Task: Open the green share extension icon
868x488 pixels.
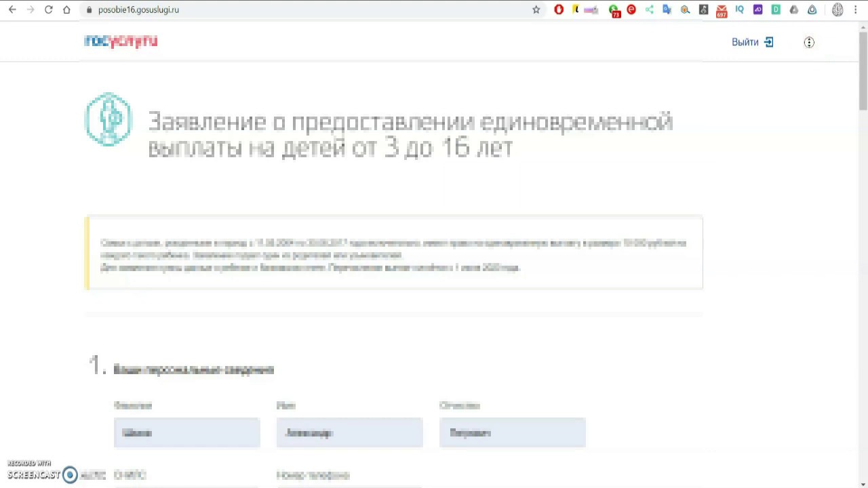Action: coord(649,9)
